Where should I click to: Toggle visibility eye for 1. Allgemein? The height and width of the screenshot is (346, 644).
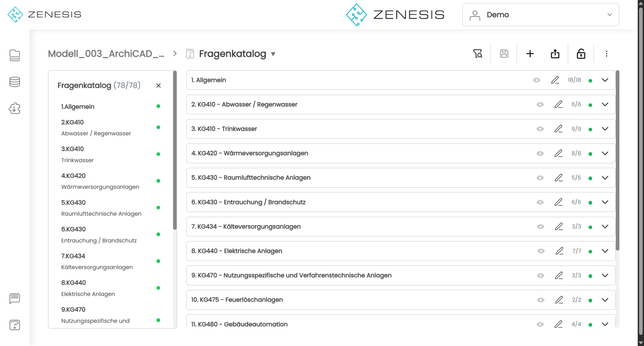536,80
